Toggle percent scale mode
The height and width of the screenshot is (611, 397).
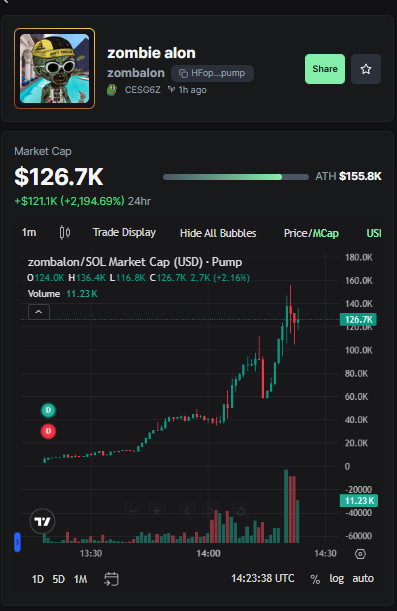point(315,579)
